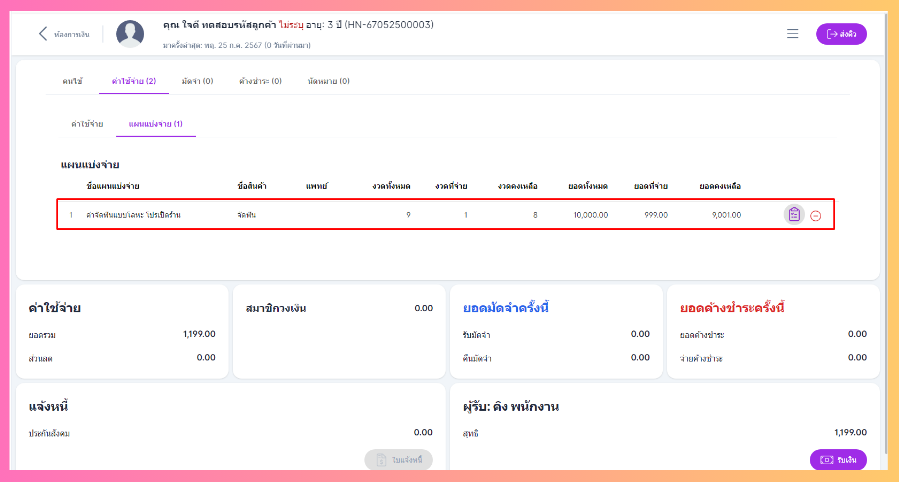Switch to the คนไข้ tab

point(72,81)
